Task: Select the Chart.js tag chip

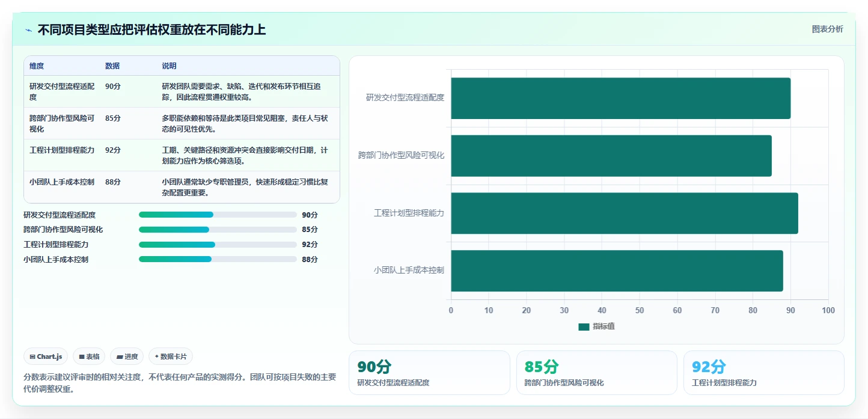Action: [x=46, y=356]
